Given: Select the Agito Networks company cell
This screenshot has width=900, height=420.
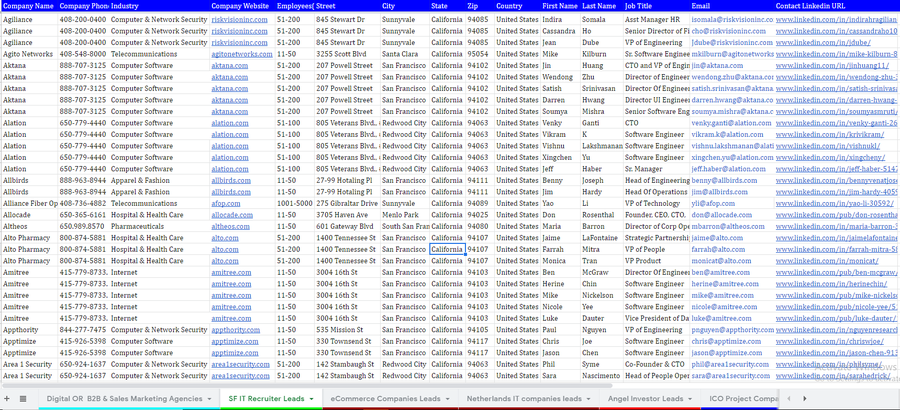Looking at the screenshot, I should coord(29,54).
